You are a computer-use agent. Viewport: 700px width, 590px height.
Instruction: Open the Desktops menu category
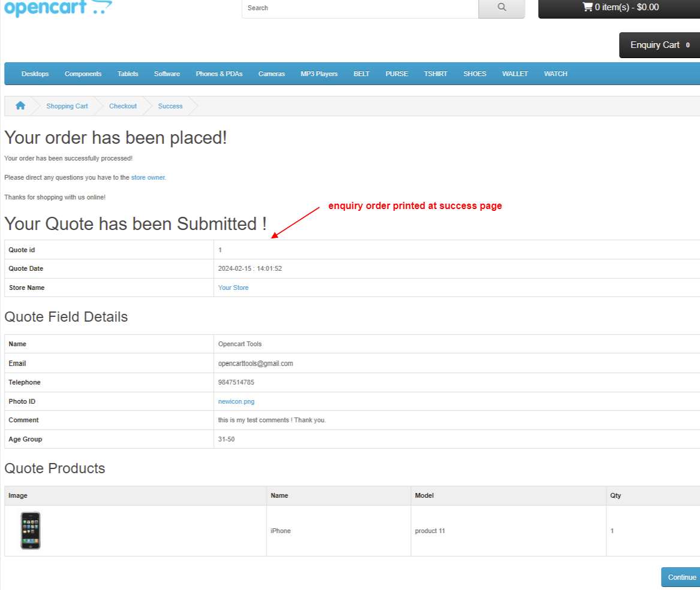[35, 74]
